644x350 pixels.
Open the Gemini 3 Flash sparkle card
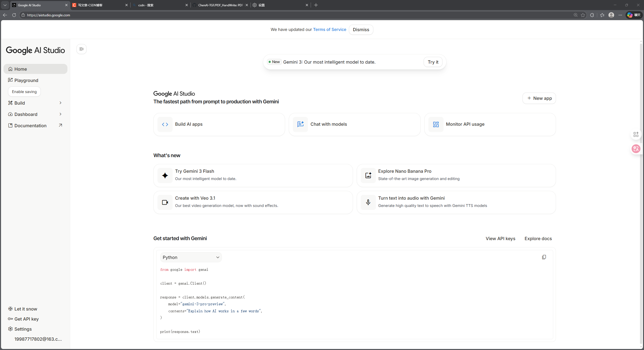pos(165,175)
